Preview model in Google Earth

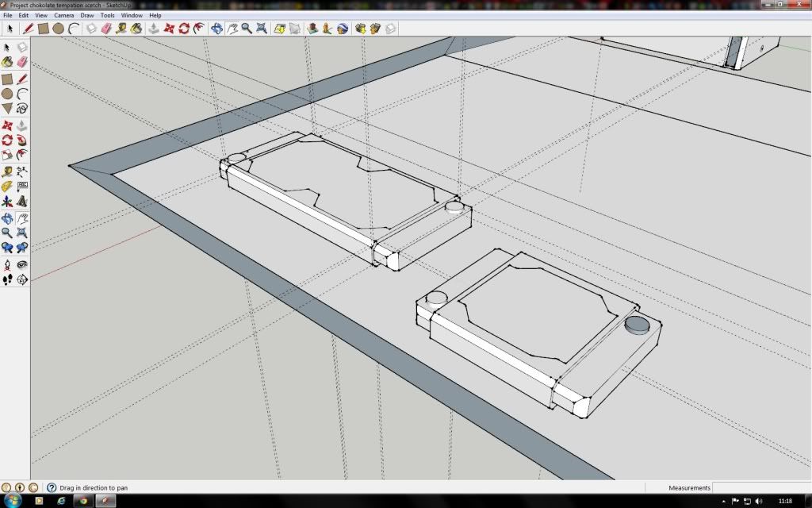(x=343, y=29)
